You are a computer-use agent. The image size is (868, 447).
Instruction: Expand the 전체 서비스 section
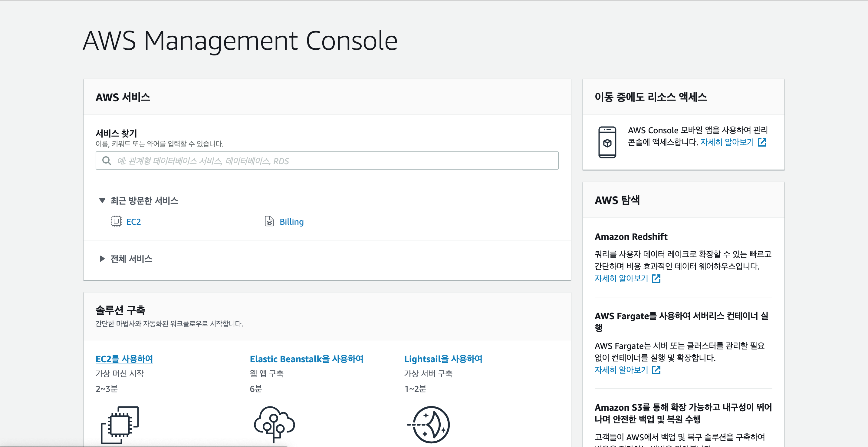click(102, 259)
